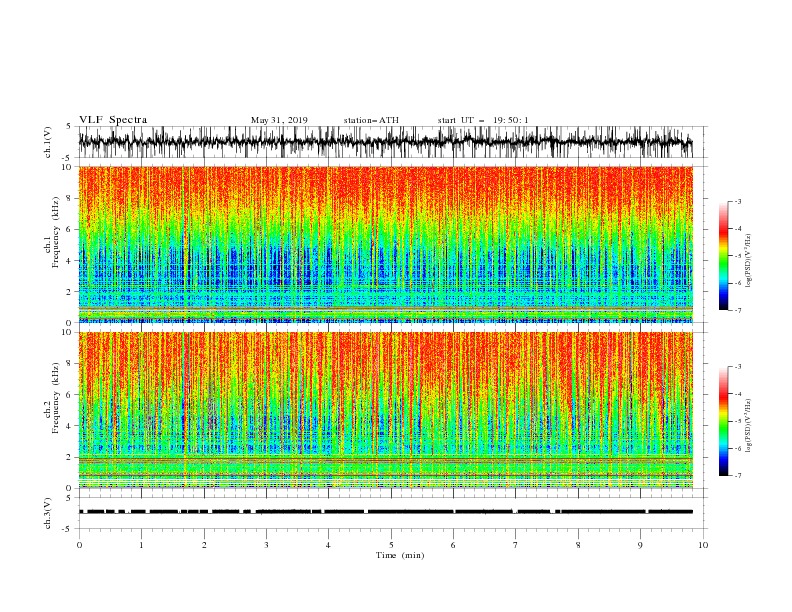Click the "VLF Spectra" plot title
Viewport: 792px width, 612px height.
click(113, 120)
